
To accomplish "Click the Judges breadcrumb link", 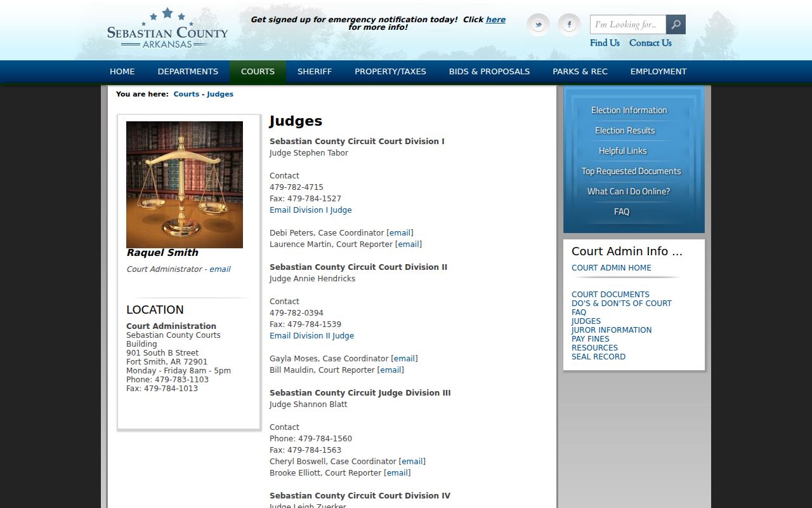I will click(x=220, y=94).
